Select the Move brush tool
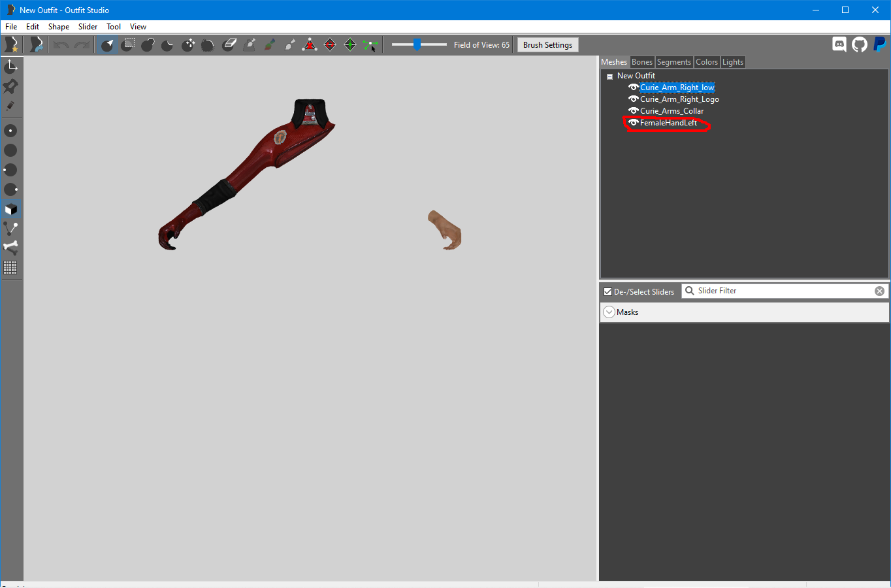 [x=188, y=44]
